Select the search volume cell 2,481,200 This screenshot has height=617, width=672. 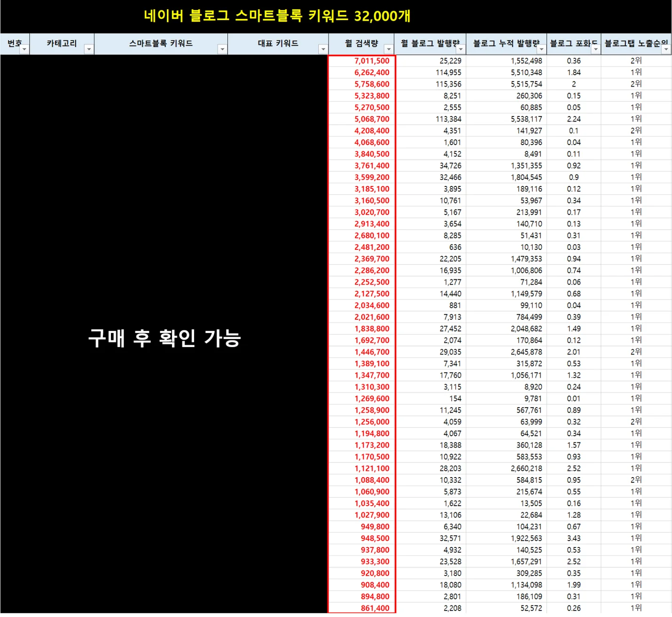[x=361, y=247]
